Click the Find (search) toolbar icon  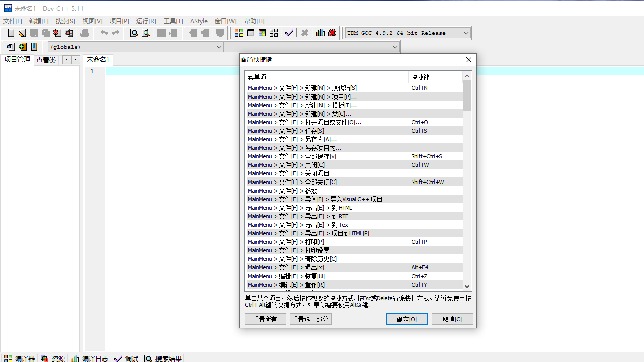(133, 32)
